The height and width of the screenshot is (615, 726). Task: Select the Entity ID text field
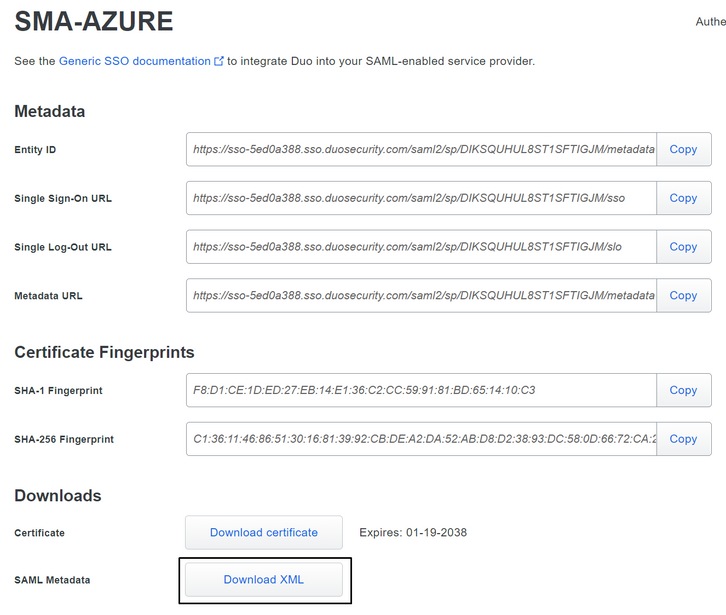point(421,149)
